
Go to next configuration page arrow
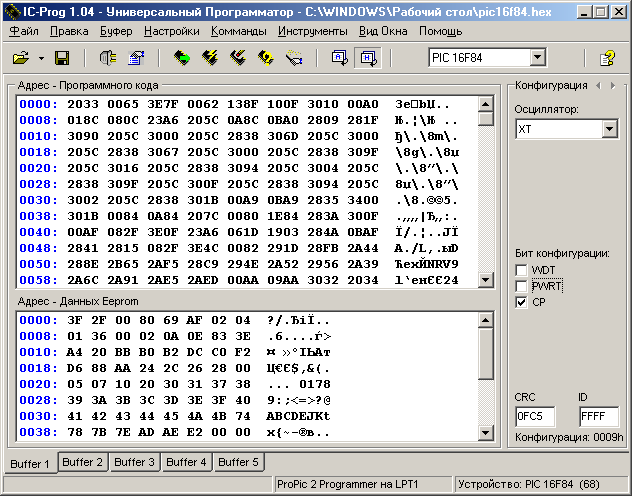(613, 85)
